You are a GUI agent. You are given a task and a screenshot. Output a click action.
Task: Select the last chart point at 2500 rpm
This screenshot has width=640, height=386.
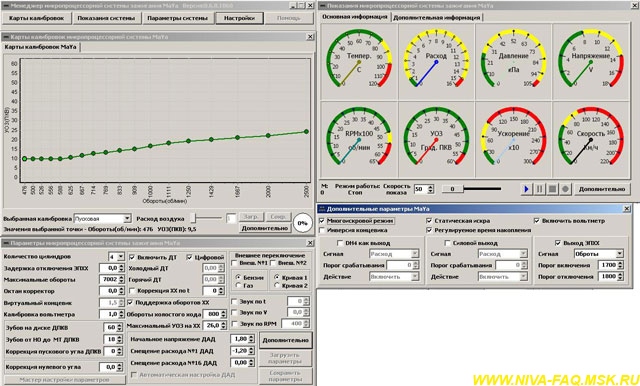pyautogui.click(x=306, y=131)
